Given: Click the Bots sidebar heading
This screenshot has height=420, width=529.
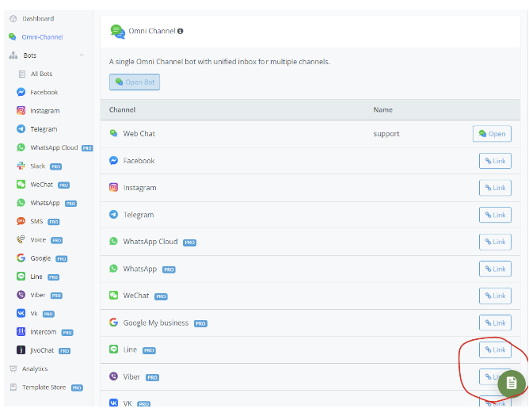Looking at the screenshot, I should click(29, 55).
